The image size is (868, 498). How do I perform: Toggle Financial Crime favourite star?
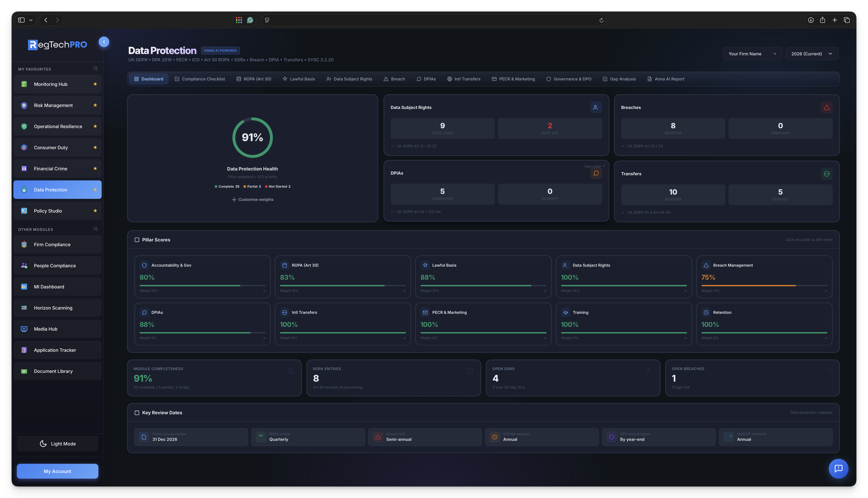95,169
